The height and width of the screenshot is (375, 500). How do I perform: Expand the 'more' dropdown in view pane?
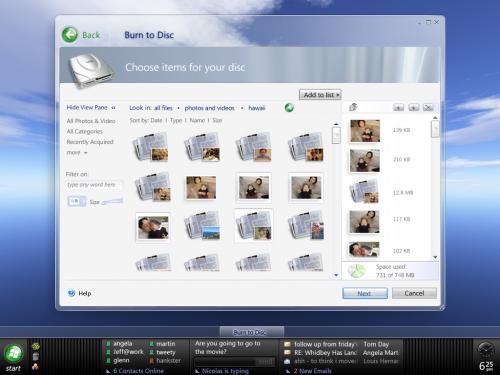pos(77,153)
